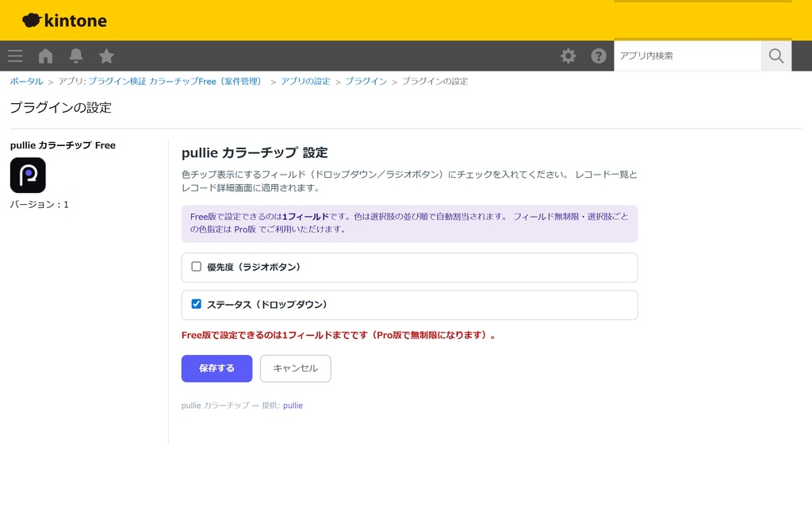Click the ステータス（ドロップダウン） label text
812x508 pixels.
pos(267,304)
